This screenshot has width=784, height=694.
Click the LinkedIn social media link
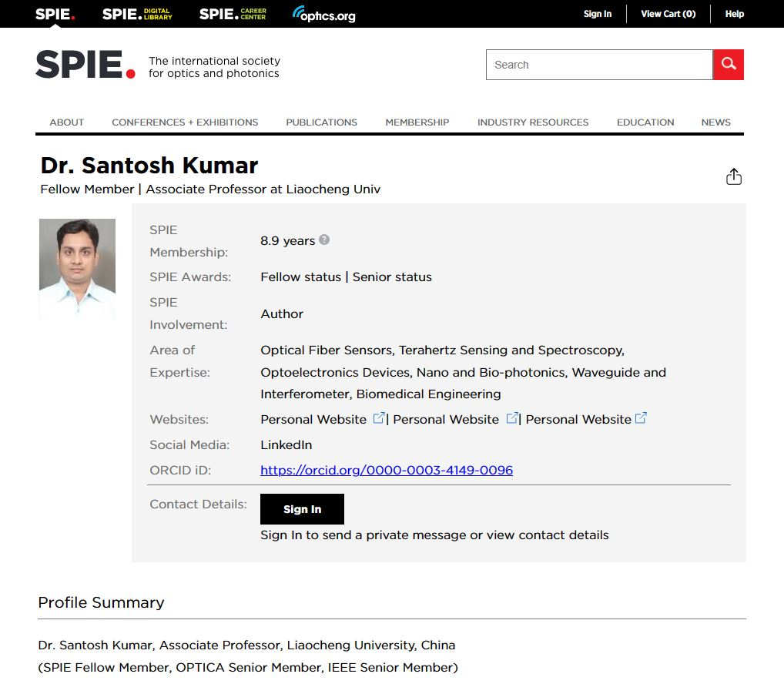(286, 444)
